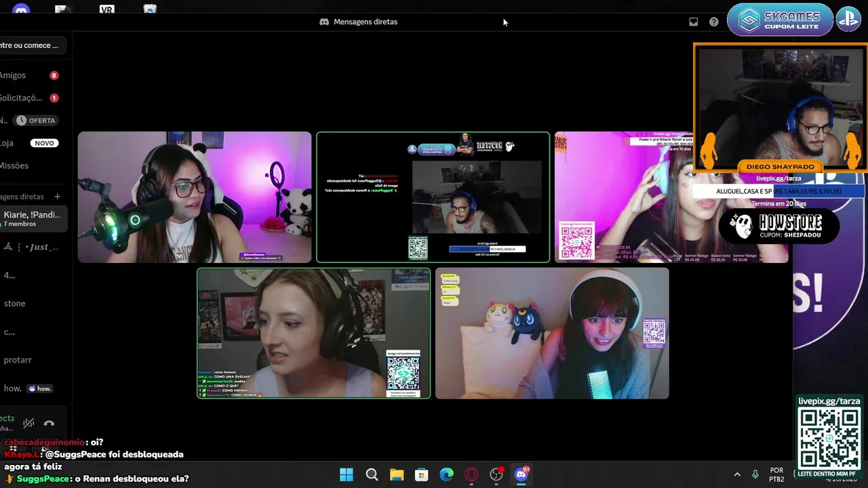Open the Discord inbox icon
Image resolution: width=868 pixels, height=488 pixels.
tap(693, 22)
